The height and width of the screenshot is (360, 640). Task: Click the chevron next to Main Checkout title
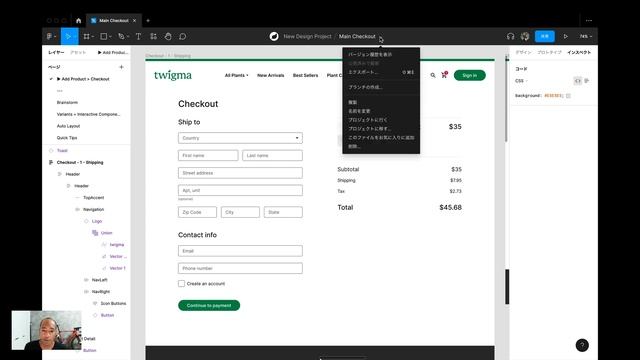coord(380,37)
